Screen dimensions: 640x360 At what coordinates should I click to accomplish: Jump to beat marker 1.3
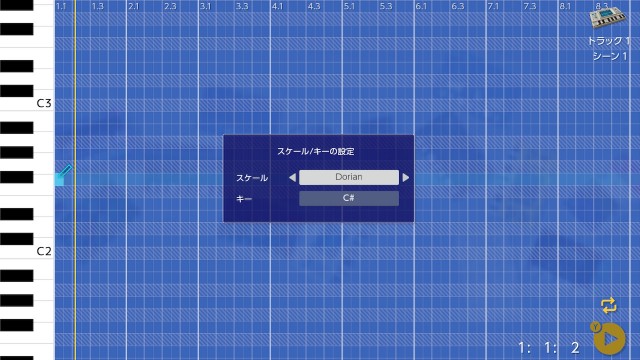(98, 6)
